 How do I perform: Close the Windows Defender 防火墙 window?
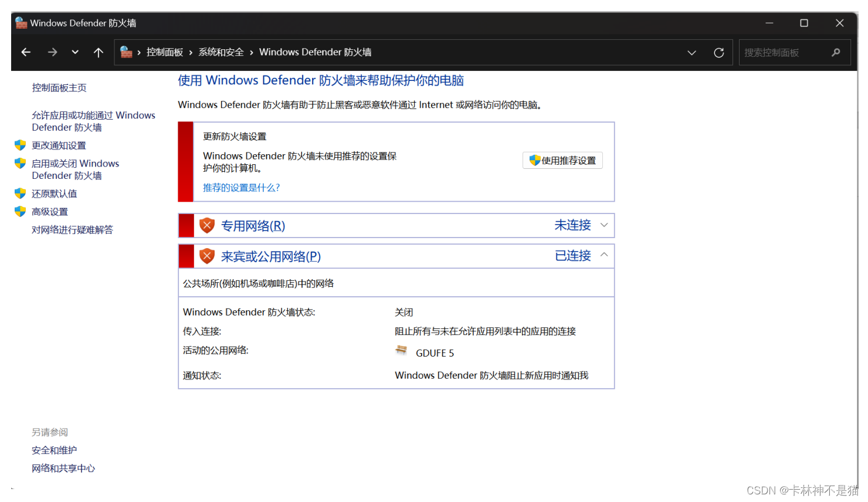click(839, 23)
